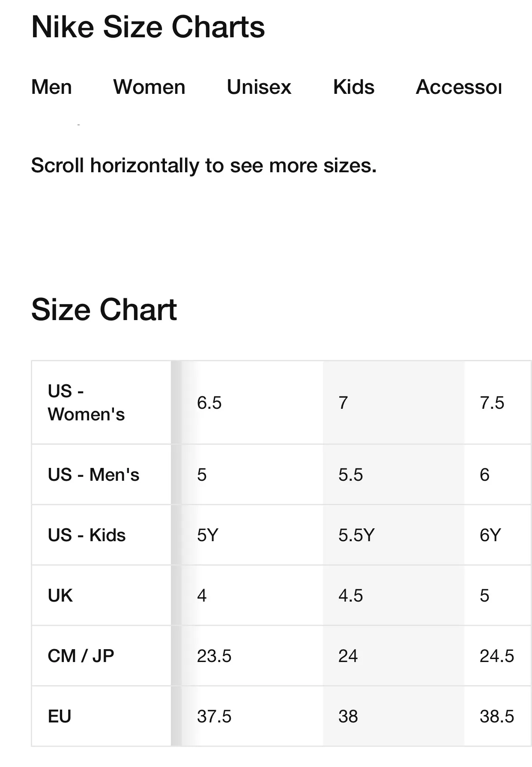Switch to the Women tab
This screenshot has height=767, width=532.
tap(149, 87)
